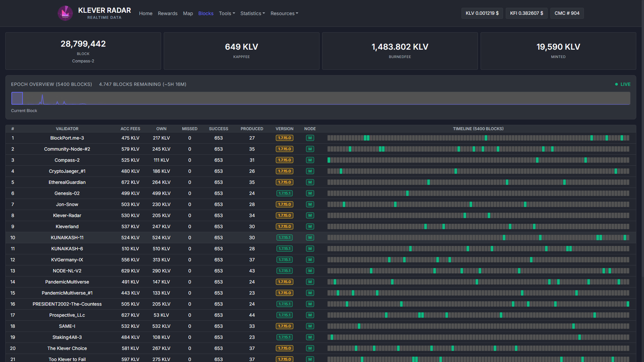Click the Current Block marker on the epoch bar
This screenshot has height=362, width=644.
(x=17, y=98)
